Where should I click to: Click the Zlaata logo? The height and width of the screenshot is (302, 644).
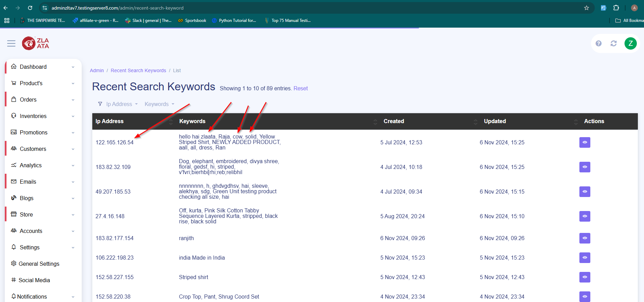point(36,43)
